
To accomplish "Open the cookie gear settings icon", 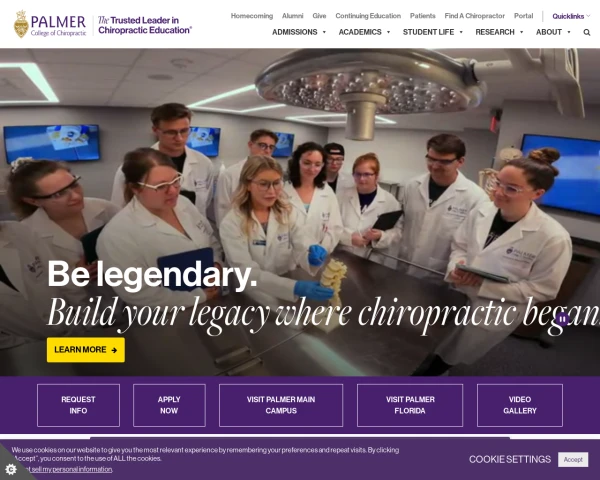I will pyautogui.click(x=11, y=469).
